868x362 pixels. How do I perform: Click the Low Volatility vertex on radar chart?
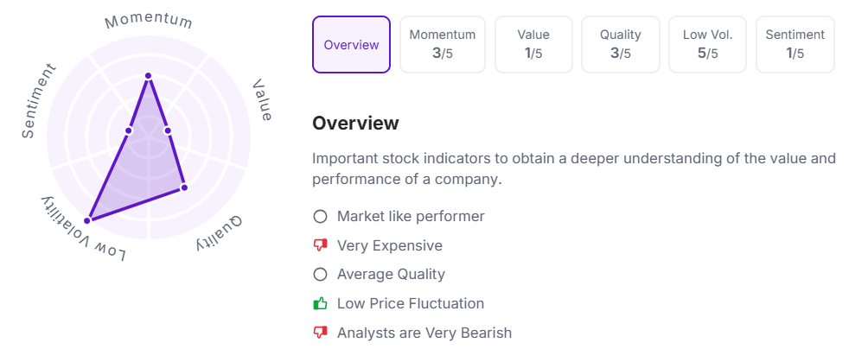coord(86,220)
